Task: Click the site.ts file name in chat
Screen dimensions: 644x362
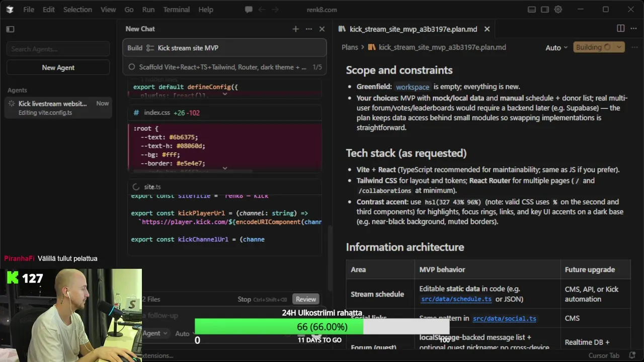Action: tap(152, 187)
